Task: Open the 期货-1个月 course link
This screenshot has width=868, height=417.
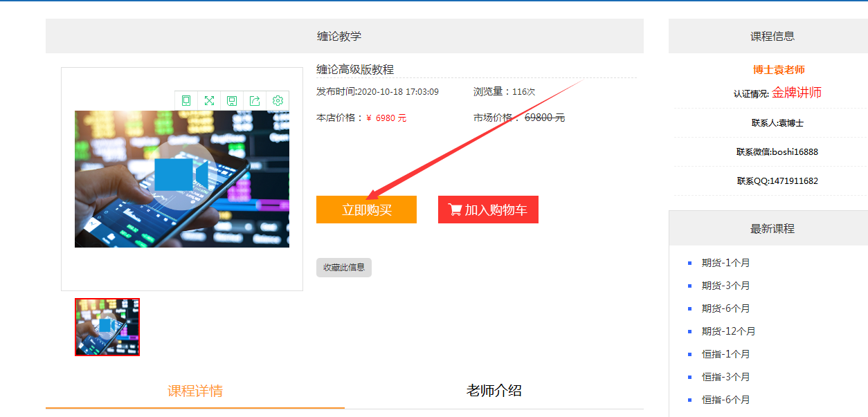Action: 725,263
